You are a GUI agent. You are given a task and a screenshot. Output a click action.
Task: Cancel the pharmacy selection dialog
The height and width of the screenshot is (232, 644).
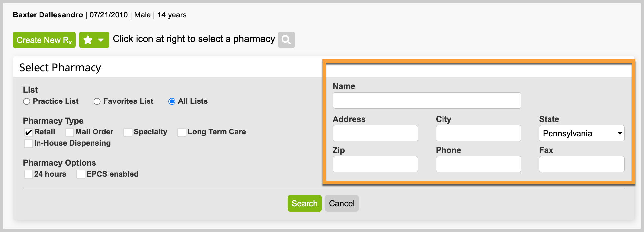pyautogui.click(x=342, y=203)
